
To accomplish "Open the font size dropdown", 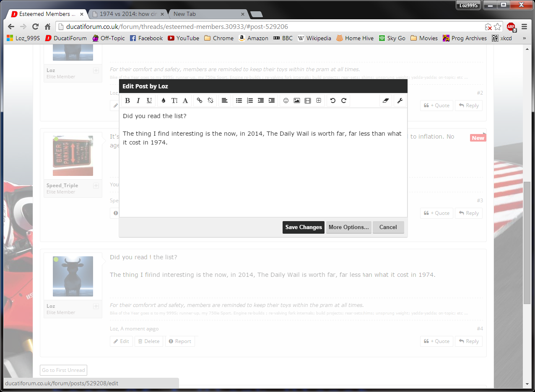I will [x=174, y=101].
